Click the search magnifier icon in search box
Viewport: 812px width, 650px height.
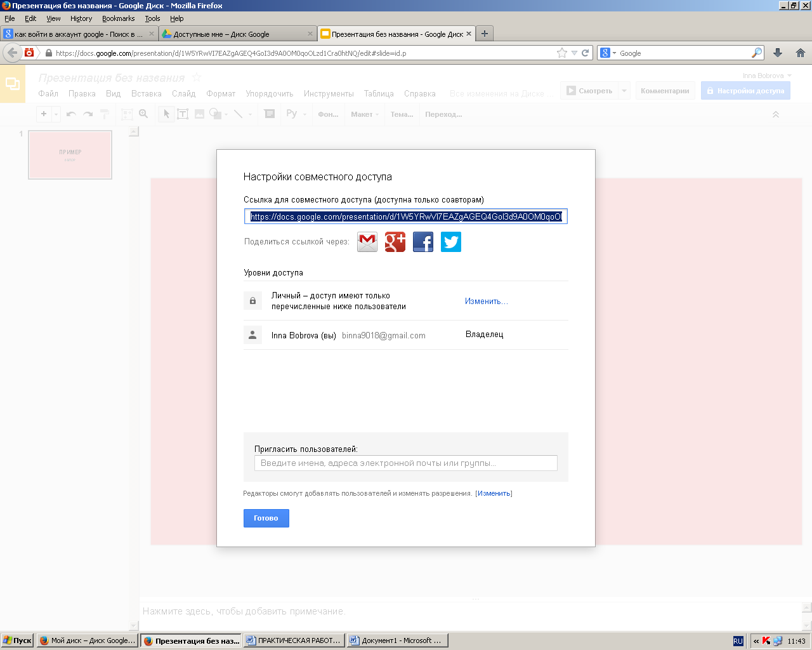pyautogui.click(x=756, y=53)
